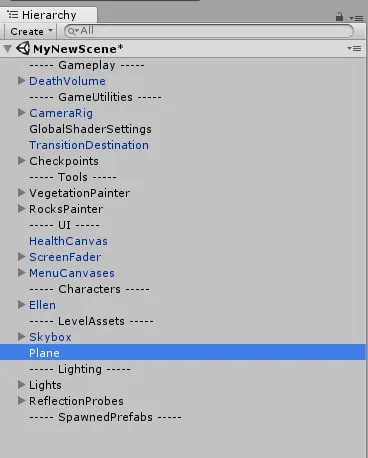Image resolution: width=368 pixels, height=458 pixels.
Task: Select the highlighted Plane object
Action: coord(183,353)
